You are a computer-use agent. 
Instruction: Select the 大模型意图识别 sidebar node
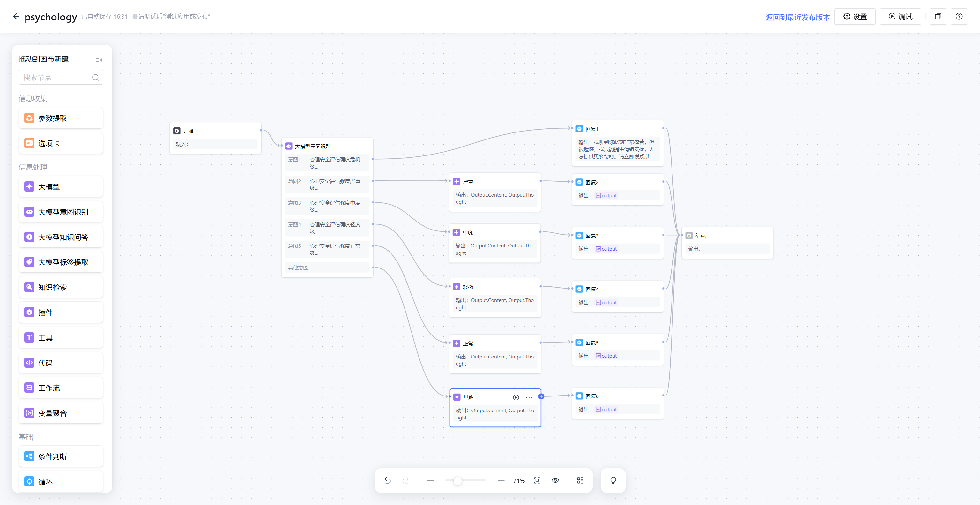coord(61,212)
